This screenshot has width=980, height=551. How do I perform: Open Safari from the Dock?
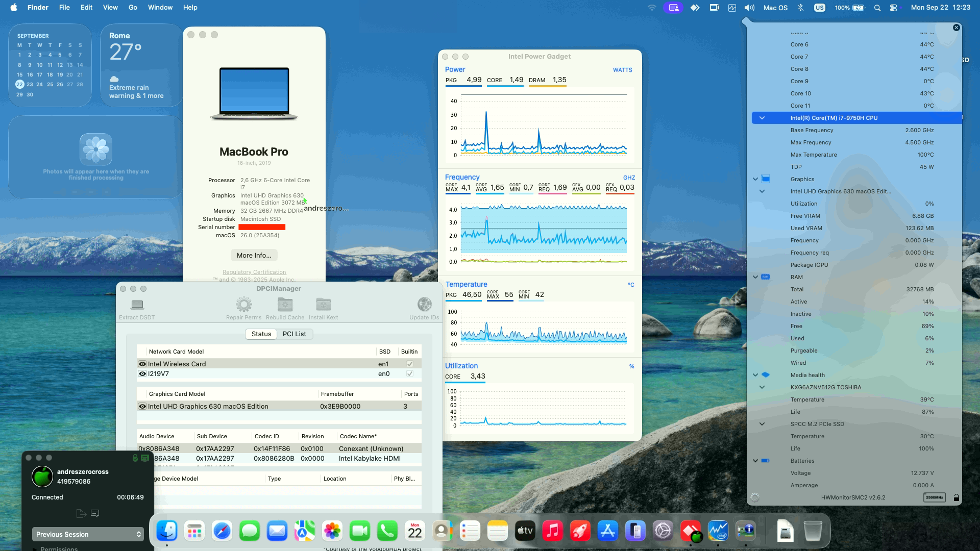[222, 531]
